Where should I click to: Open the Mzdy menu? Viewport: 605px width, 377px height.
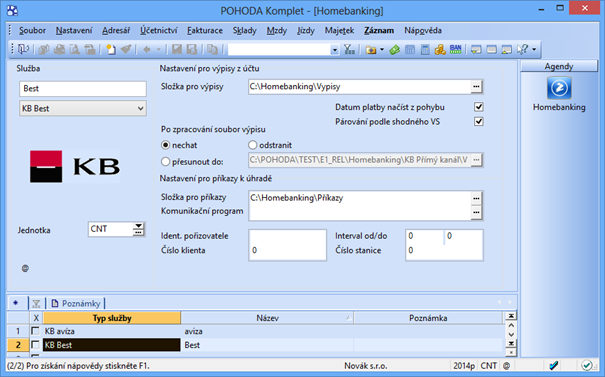277,30
